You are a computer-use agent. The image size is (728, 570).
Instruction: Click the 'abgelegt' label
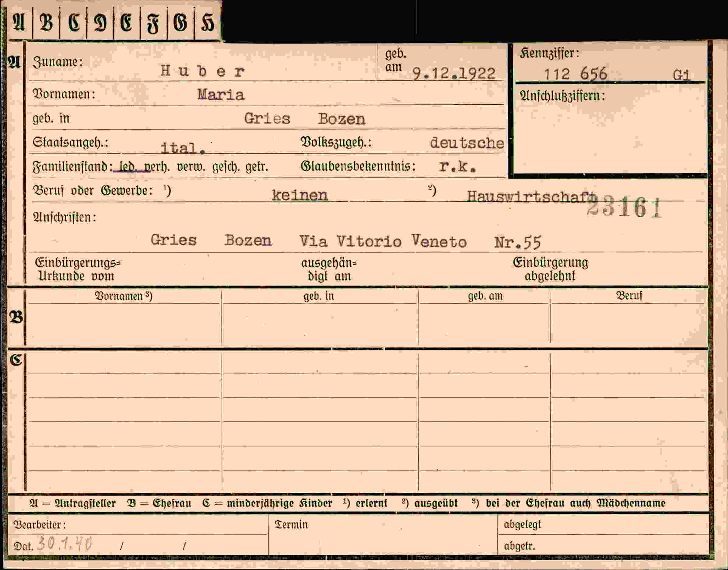(523, 525)
